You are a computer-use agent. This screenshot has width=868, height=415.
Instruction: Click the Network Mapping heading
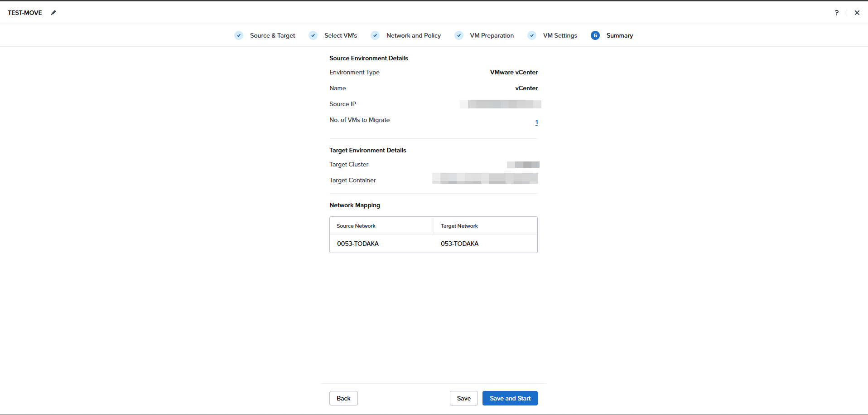click(355, 205)
